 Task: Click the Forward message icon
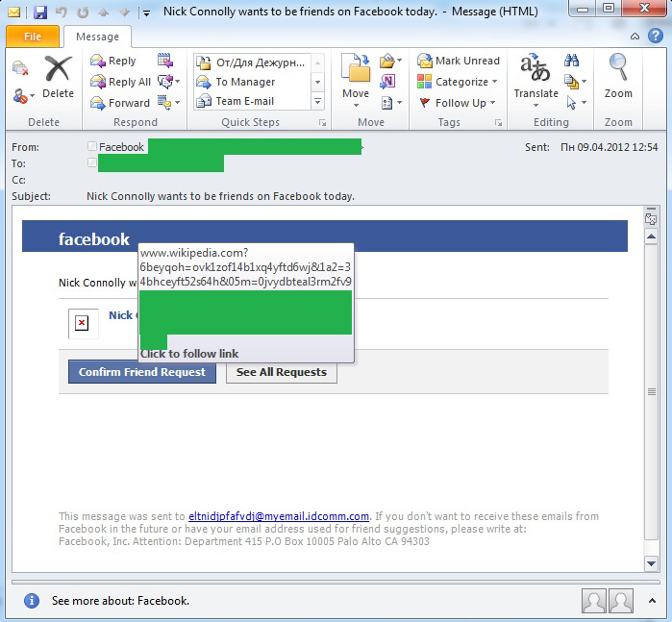point(98,103)
